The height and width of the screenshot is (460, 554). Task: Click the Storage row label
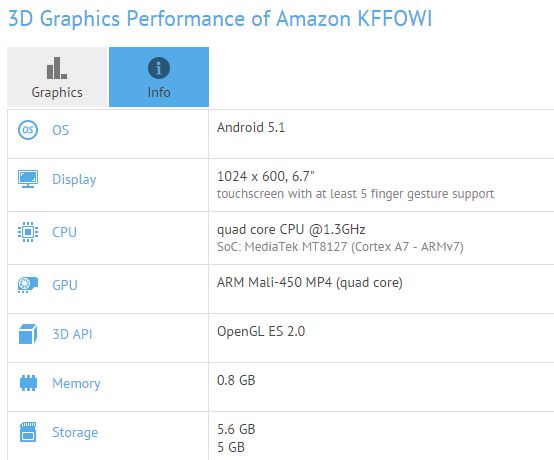[75, 432]
